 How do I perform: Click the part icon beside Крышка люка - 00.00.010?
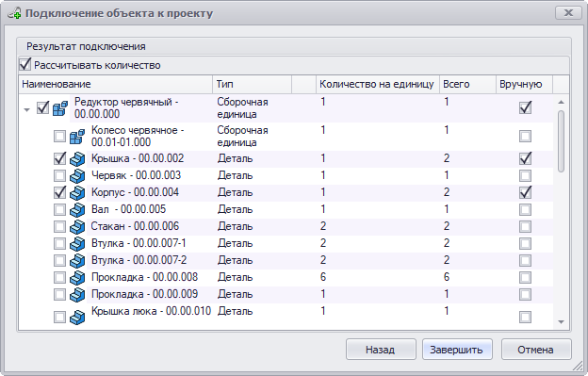pyautogui.click(x=77, y=318)
